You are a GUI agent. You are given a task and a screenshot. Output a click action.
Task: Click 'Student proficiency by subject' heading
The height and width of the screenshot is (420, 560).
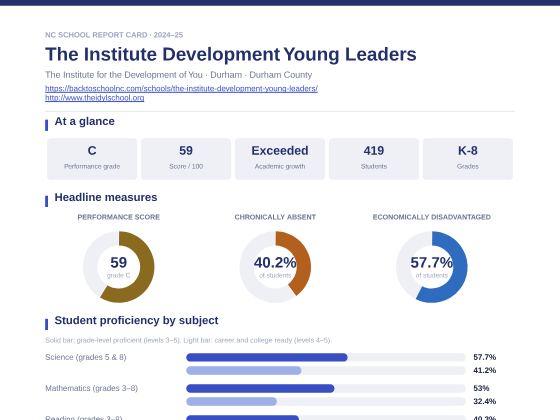point(136,320)
